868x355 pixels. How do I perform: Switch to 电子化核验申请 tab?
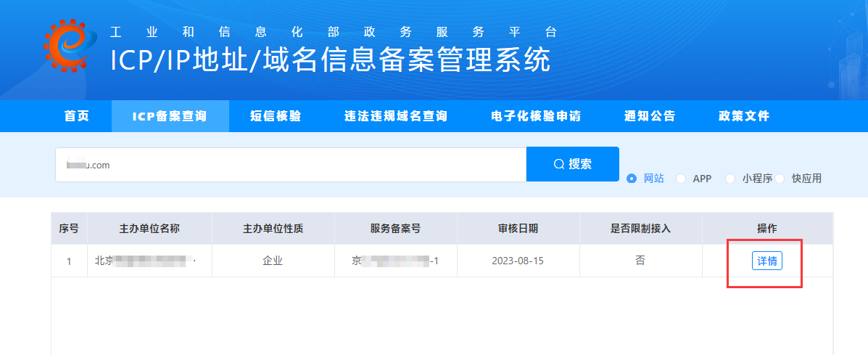pos(536,116)
